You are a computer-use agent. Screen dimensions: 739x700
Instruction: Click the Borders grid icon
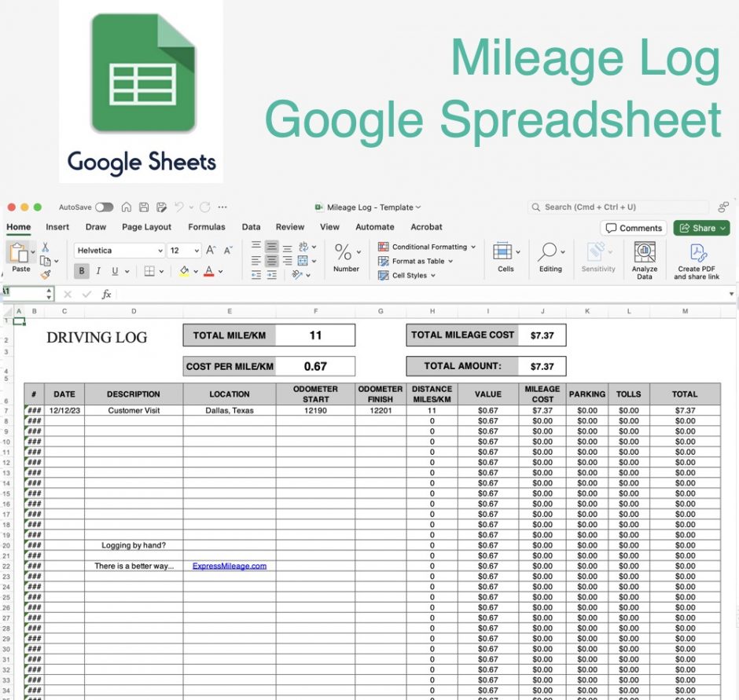point(149,271)
